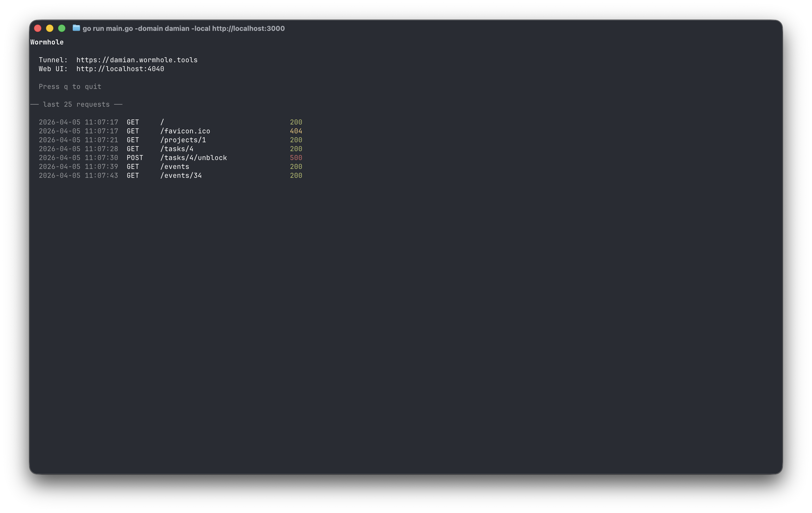Click the yellow minimize window button
The image size is (812, 513).
pos(49,28)
